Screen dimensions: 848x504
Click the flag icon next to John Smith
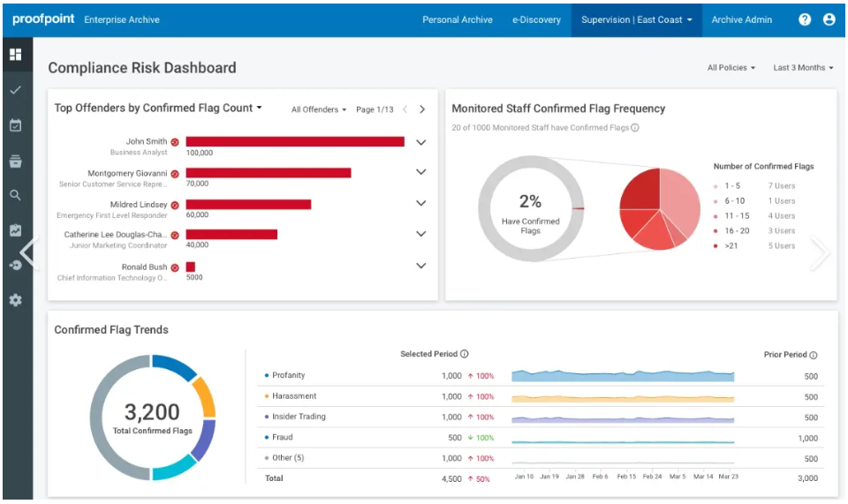[175, 142]
